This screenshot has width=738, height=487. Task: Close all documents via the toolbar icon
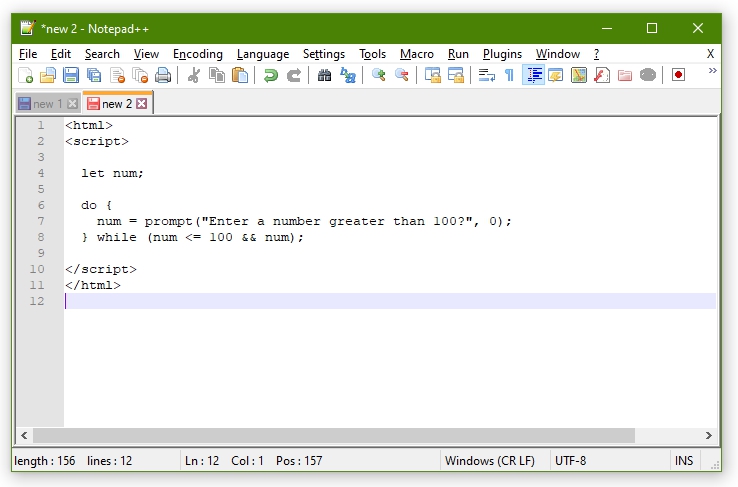[x=140, y=75]
